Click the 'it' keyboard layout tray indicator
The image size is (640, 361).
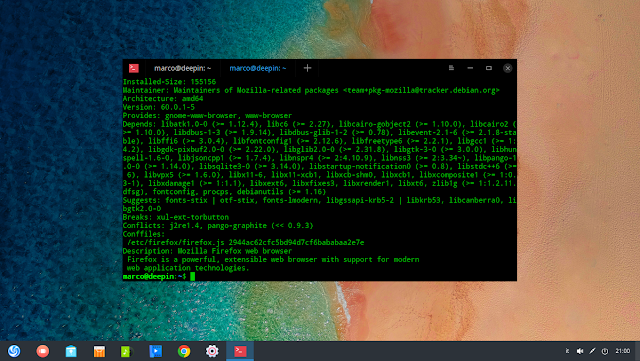(x=567, y=351)
